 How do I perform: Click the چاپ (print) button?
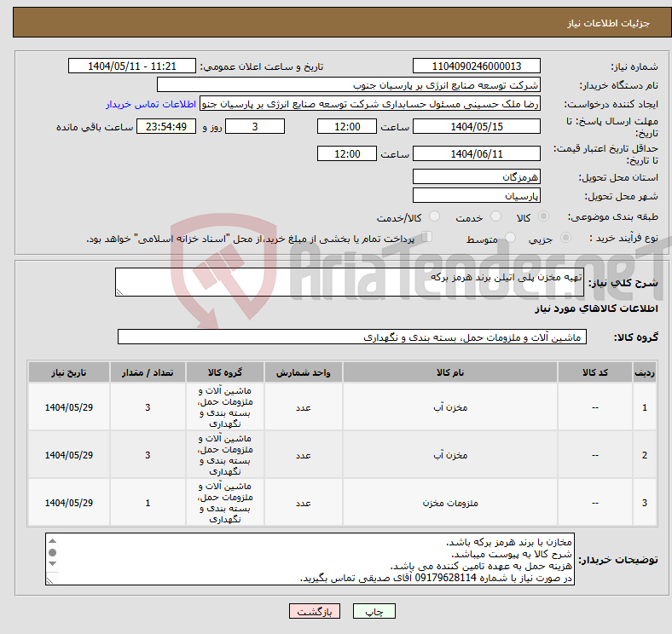(374, 611)
